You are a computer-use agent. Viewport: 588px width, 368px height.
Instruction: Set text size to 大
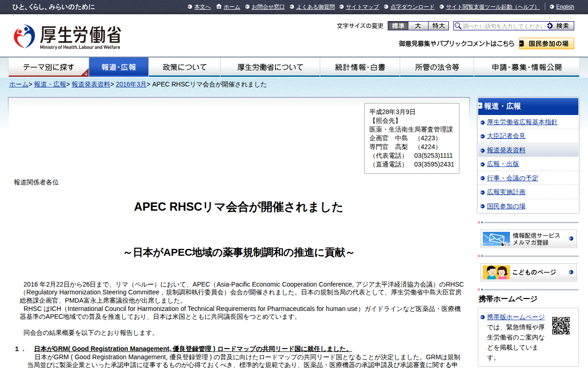point(418,26)
